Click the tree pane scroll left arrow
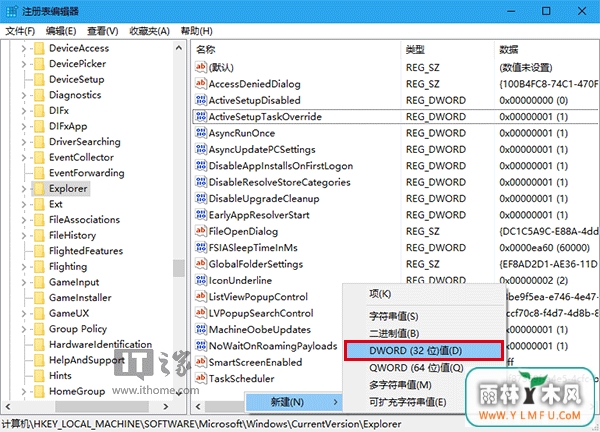The height and width of the screenshot is (432, 600). coord(8,406)
